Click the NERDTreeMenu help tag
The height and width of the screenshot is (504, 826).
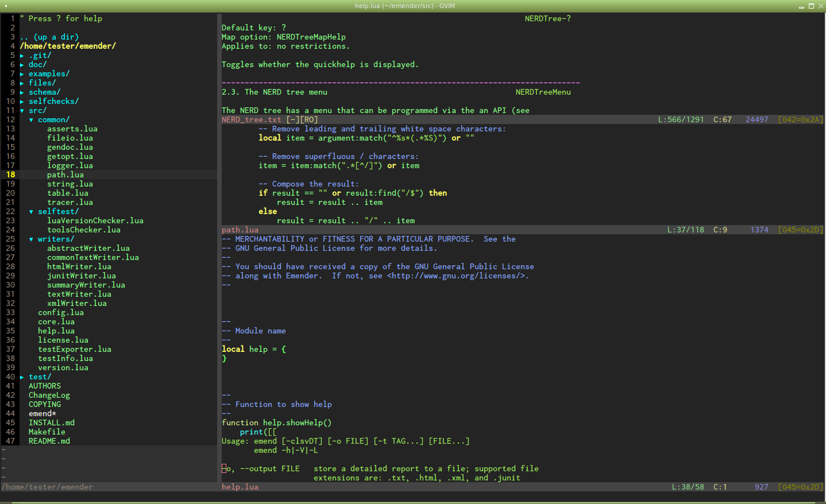[x=543, y=92]
